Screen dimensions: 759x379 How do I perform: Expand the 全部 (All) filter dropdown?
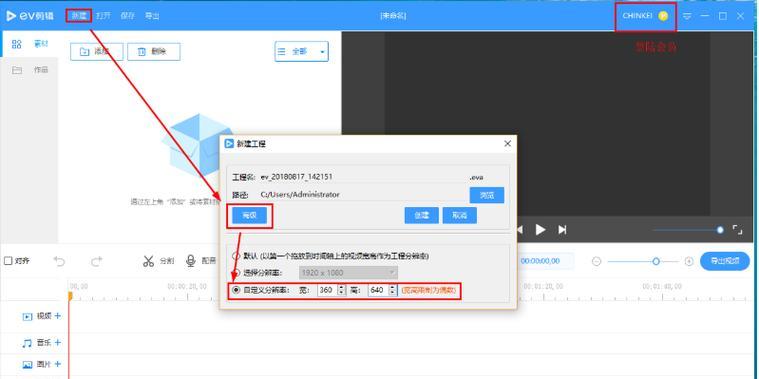coord(302,51)
